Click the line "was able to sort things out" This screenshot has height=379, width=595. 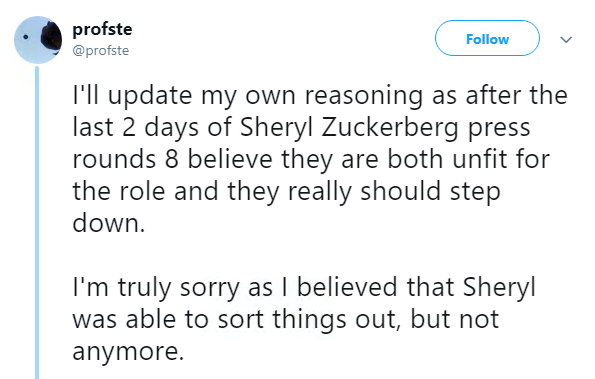tap(285, 319)
